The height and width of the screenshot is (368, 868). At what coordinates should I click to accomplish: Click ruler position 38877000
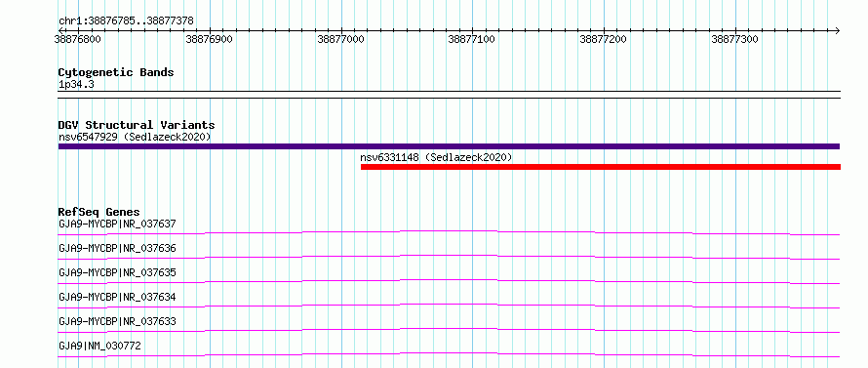341,39
